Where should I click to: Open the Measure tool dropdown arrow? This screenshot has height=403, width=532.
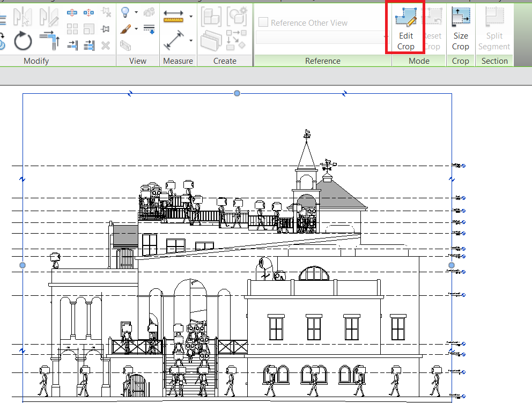tap(191, 16)
